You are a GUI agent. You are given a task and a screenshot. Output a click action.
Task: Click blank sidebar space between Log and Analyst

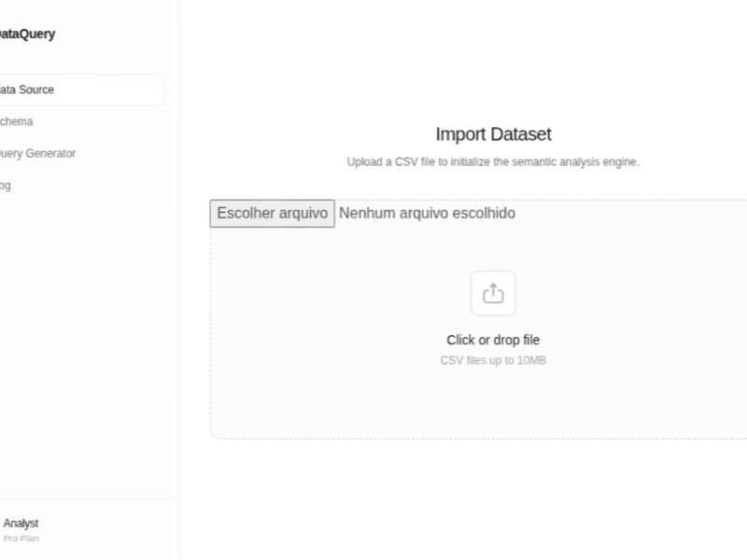84,345
